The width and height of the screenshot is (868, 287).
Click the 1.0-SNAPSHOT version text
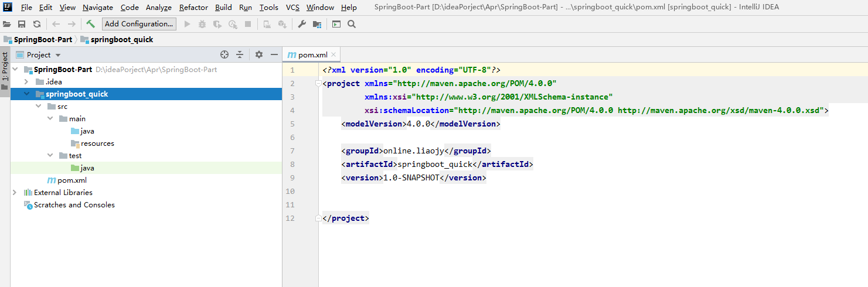[411, 177]
